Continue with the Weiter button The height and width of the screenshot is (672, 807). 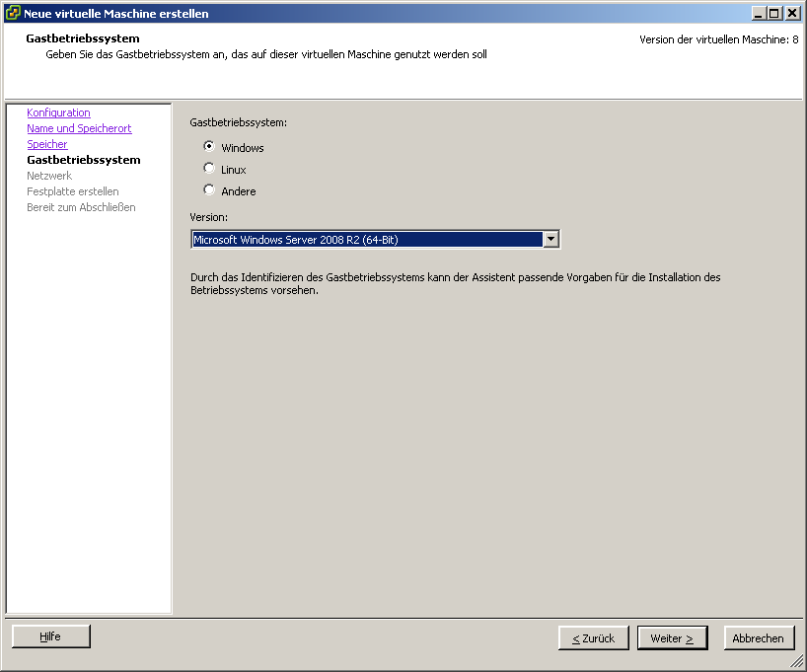tap(672, 638)
